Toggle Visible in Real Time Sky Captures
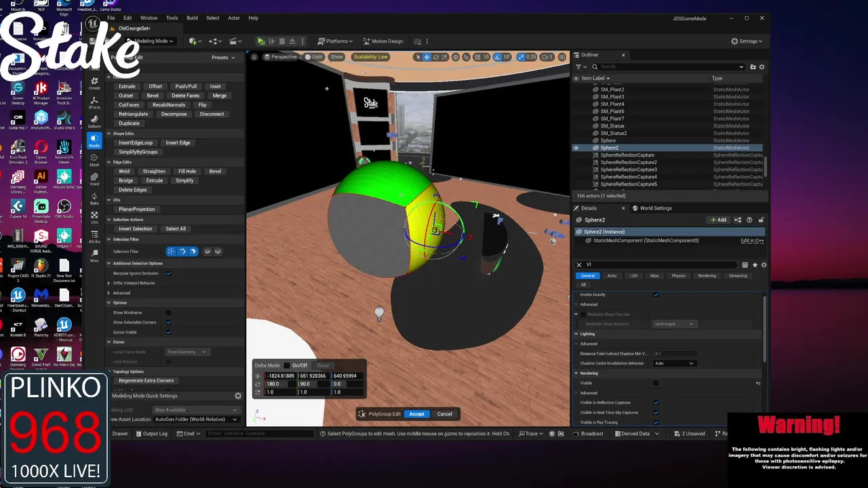 (x=656, y=412)
